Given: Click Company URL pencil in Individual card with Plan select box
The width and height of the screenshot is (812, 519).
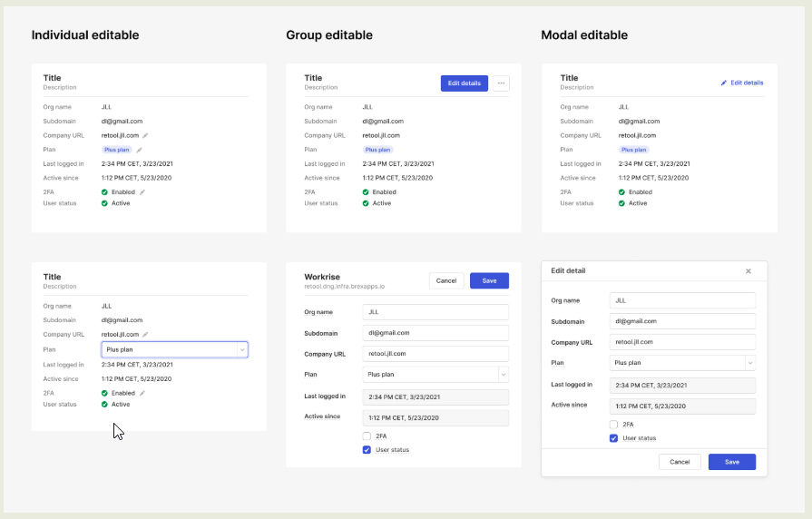Looking at the screenshot, I should coord(145,335).
